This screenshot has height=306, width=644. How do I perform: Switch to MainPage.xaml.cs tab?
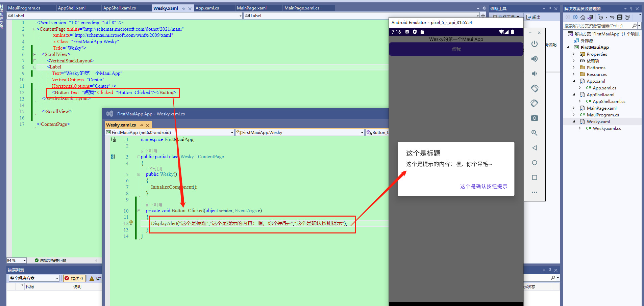point(302,8)
